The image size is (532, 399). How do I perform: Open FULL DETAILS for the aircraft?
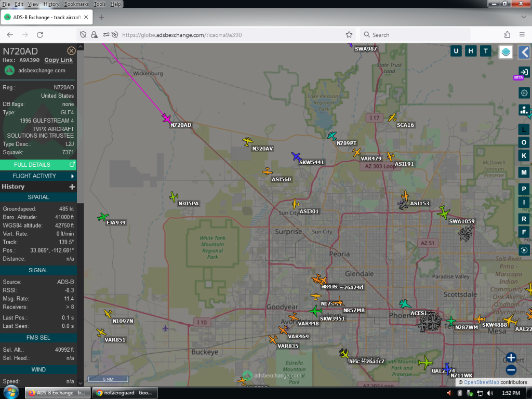coord(38,165)
